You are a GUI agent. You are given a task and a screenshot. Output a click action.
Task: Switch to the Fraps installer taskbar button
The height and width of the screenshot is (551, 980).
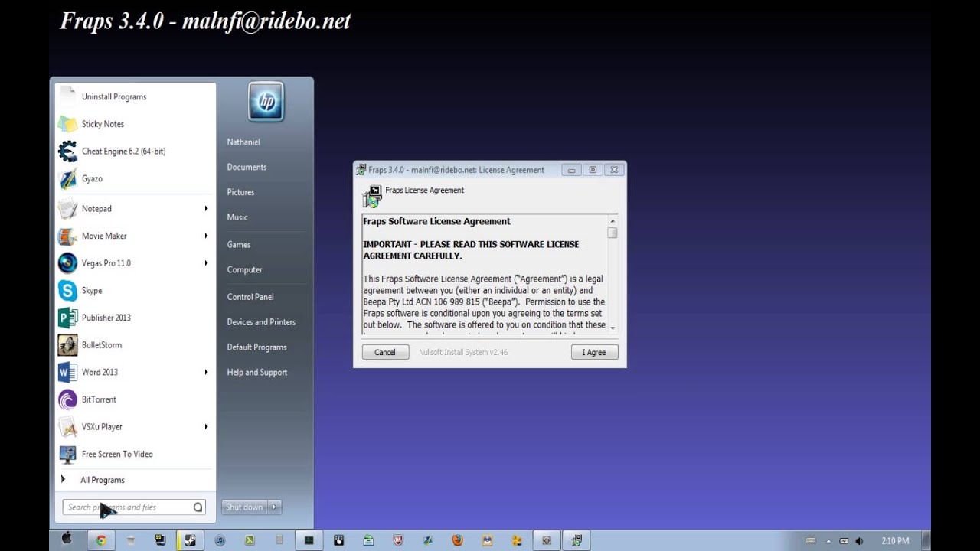(x=577, y=540)
